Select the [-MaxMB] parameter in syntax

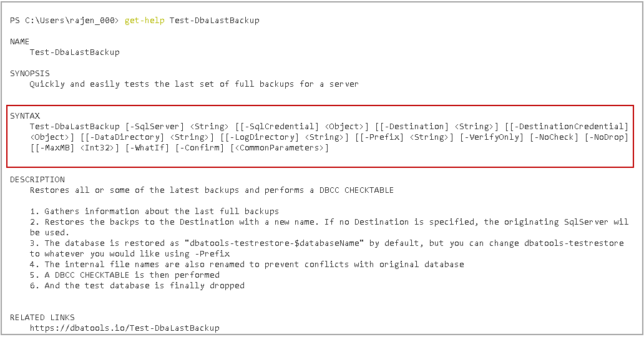tap(55, 148)
